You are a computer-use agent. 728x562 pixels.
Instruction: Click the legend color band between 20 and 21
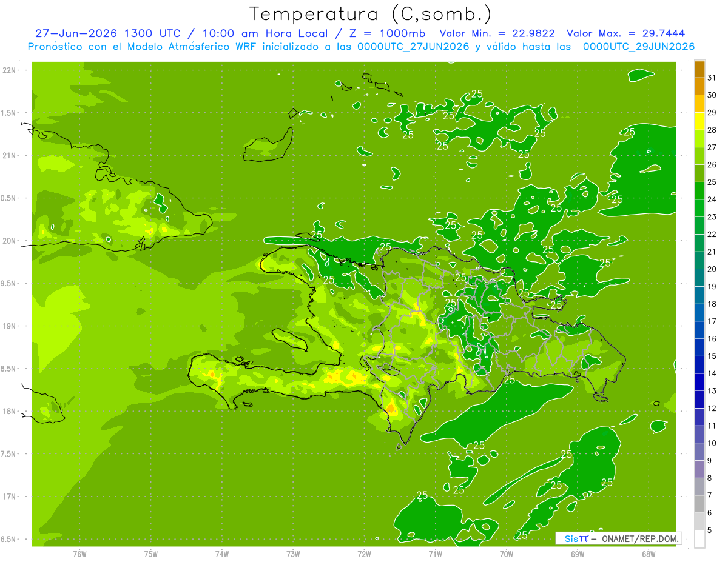(x=699, y=261)
